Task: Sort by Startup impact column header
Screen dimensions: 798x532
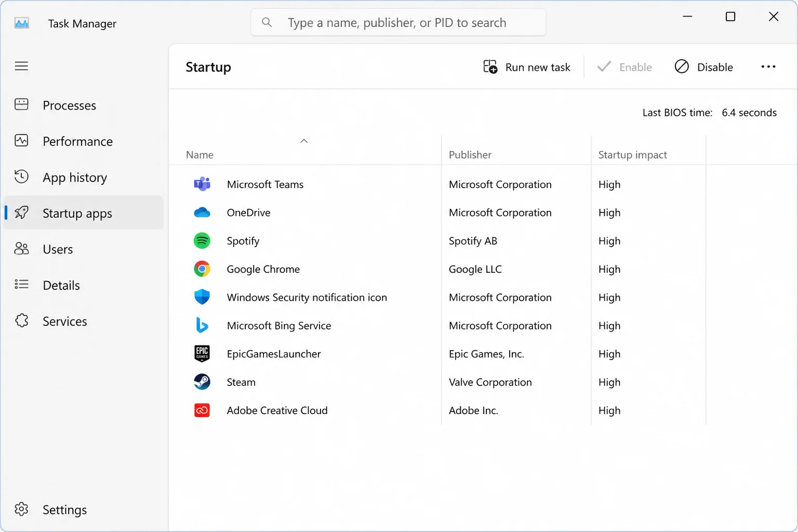Action: (633, 155)
